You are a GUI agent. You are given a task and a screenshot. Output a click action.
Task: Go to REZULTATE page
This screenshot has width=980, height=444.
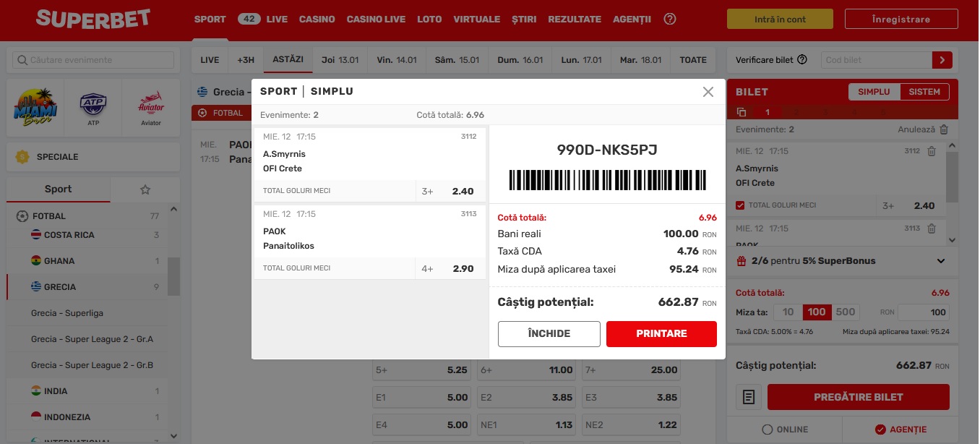575,20
